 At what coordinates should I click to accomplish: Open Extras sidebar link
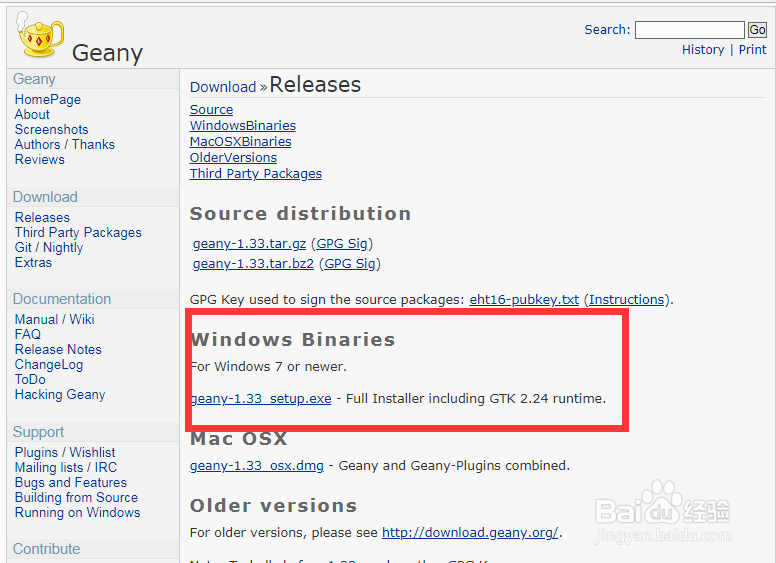(x=33, y=262)
